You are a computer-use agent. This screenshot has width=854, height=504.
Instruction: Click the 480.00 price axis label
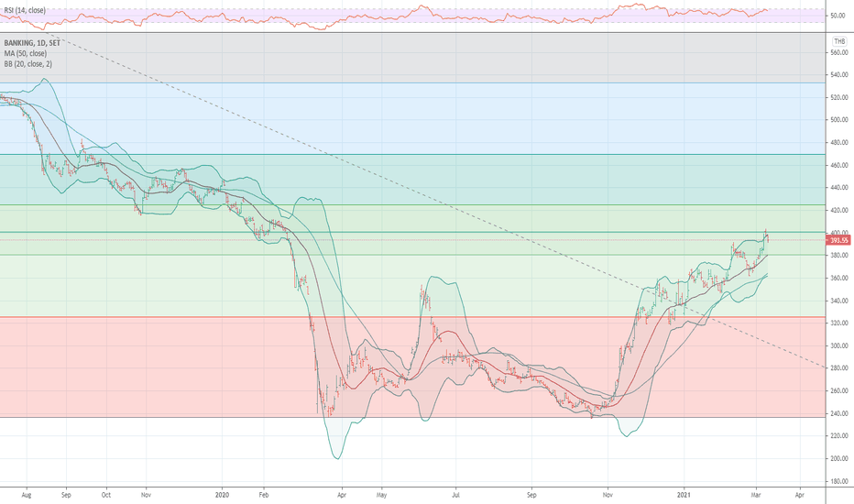tap(839, 143)
